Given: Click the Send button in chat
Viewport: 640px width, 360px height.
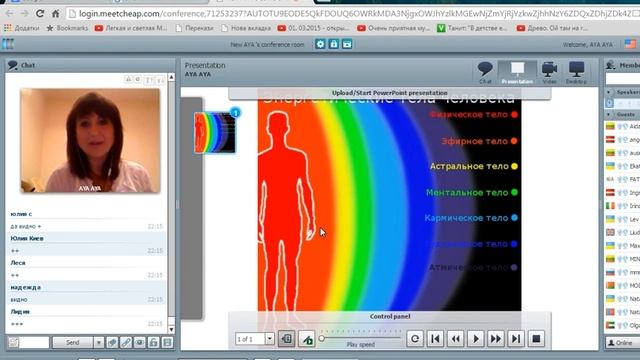Looking at the screenshot, I should 73,342.
